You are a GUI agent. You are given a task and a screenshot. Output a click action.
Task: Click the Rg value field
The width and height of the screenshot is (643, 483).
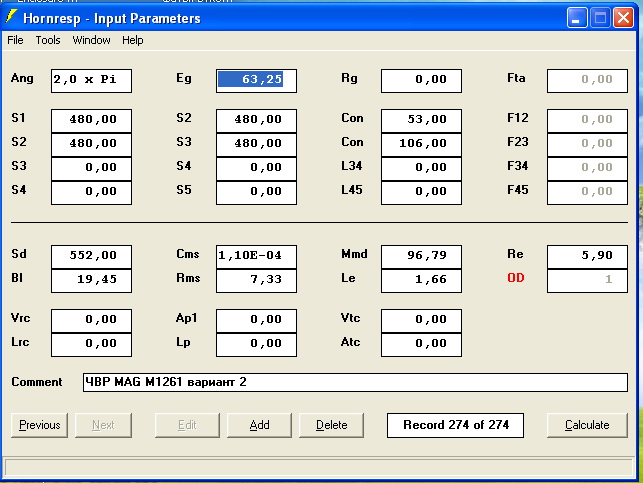pos(421,80)
